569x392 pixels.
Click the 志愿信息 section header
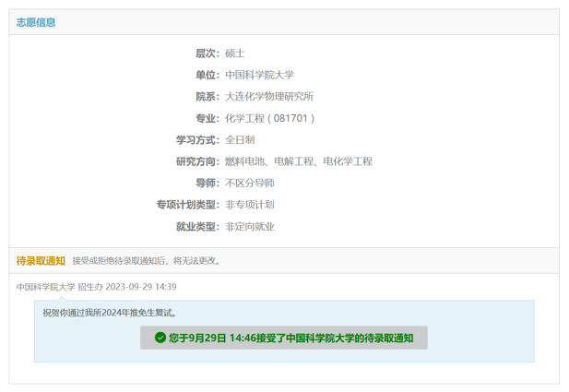(x=36, y=22)
